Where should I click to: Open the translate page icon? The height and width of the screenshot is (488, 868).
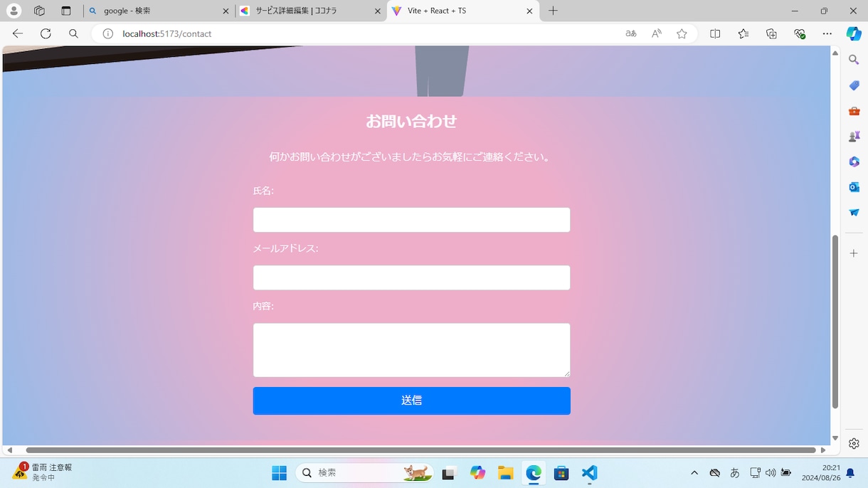631,33
